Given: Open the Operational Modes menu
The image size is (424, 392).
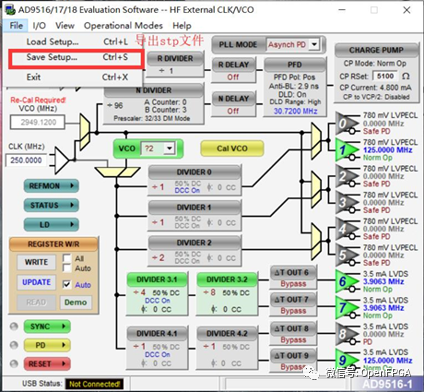Looking at the screenshot, I should (x=123, y=26).
